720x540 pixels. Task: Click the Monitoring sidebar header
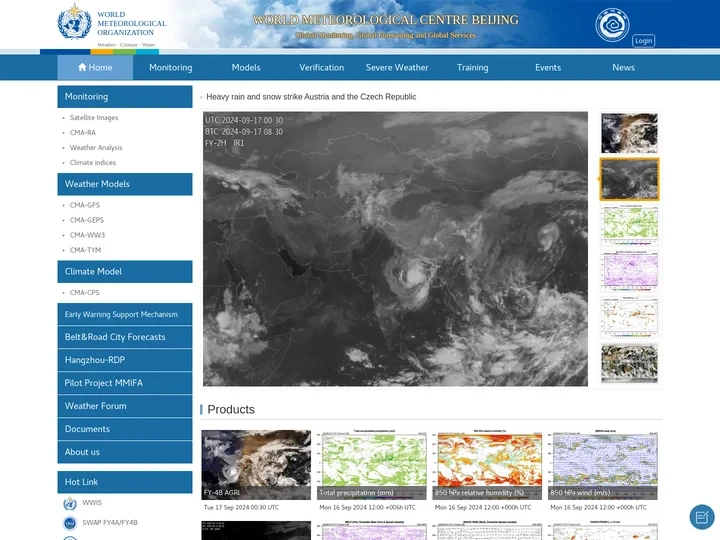click(x=125, y=96)
